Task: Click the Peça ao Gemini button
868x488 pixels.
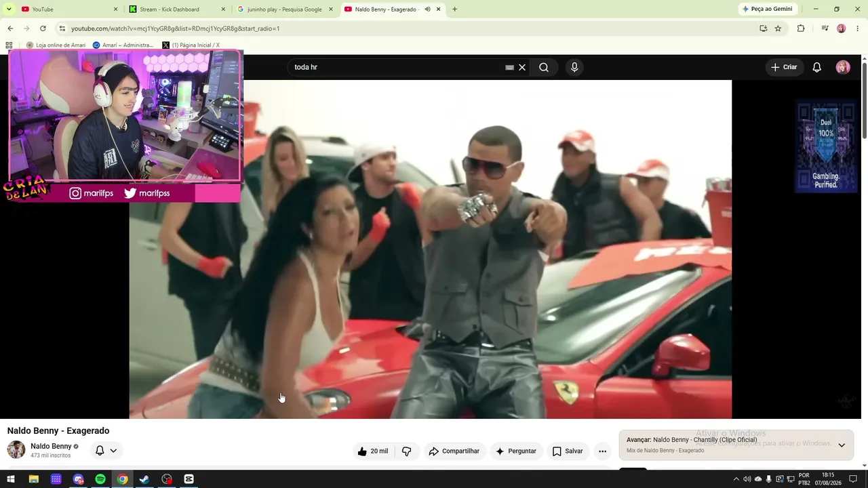Action: point(767,9)
